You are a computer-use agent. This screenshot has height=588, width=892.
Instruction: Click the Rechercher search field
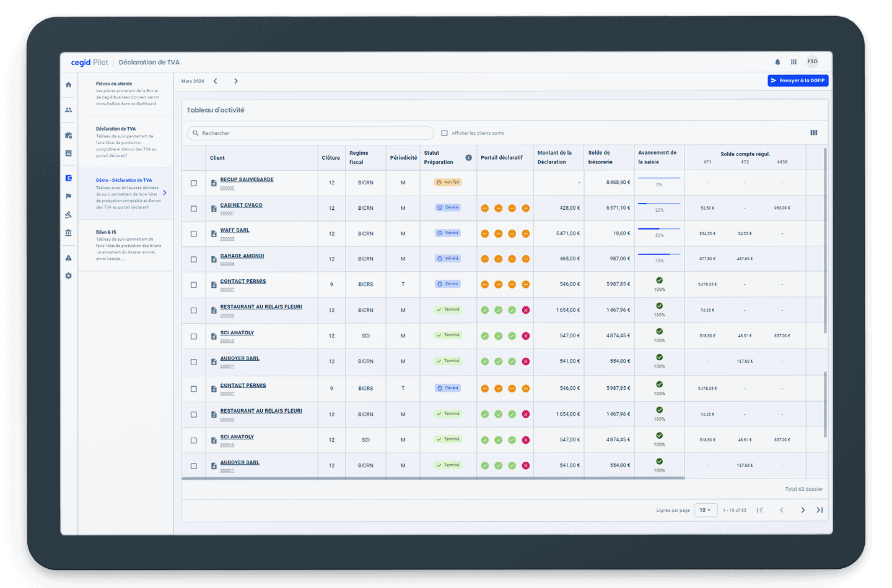tap(310, 133)
